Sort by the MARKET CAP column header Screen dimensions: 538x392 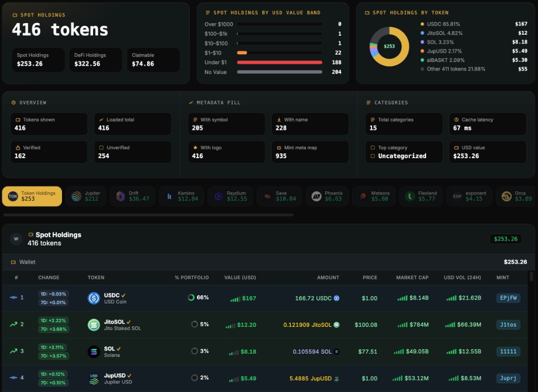[x=412, y=277]
